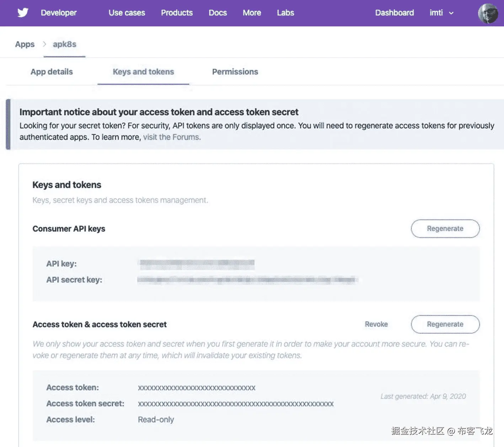This screenshot has height=447, width=504.
Task: Switch to the Permissions tab
Action: [x=235, y=72]
